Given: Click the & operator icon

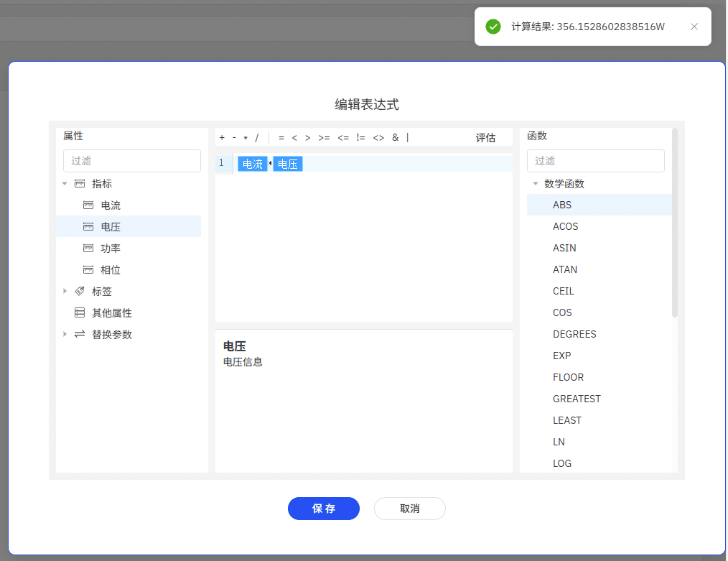Looking at the screenshot, I should pos(395,138).
